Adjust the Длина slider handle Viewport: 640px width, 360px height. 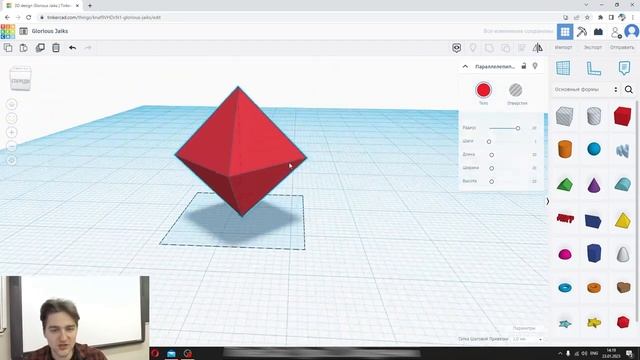[492, 155]
